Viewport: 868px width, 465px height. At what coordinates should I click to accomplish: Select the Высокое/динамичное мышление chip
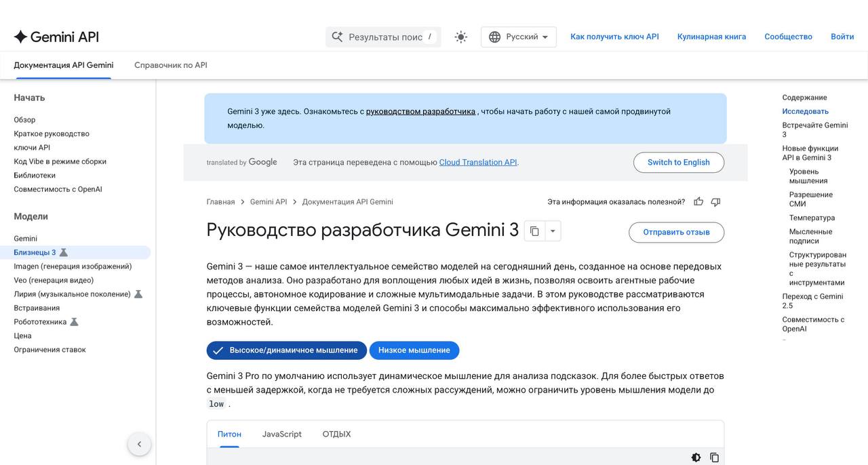click(x=286, y=350)
